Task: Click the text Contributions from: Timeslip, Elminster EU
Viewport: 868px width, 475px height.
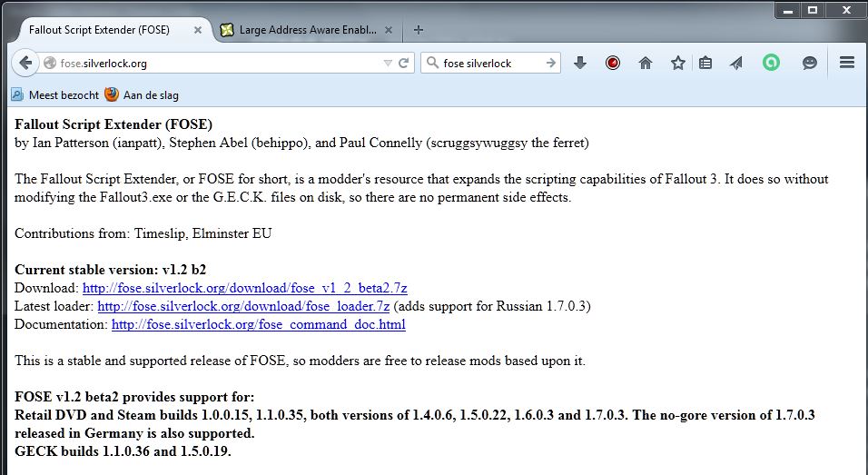Action: pos(143,233)
